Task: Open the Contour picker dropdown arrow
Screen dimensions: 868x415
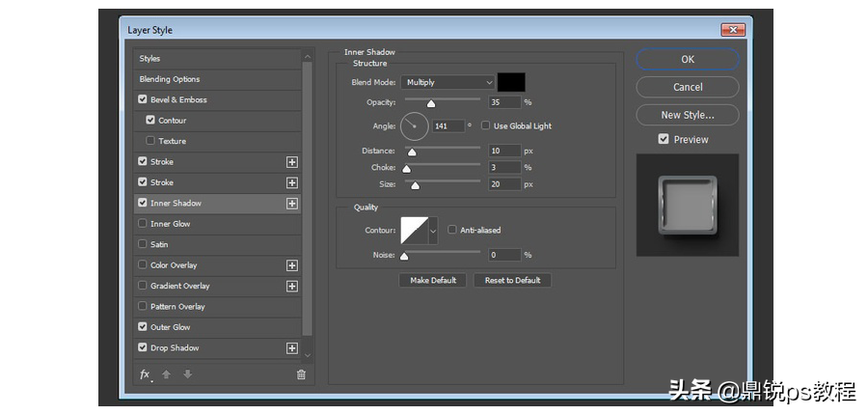Action: (433, 230)
